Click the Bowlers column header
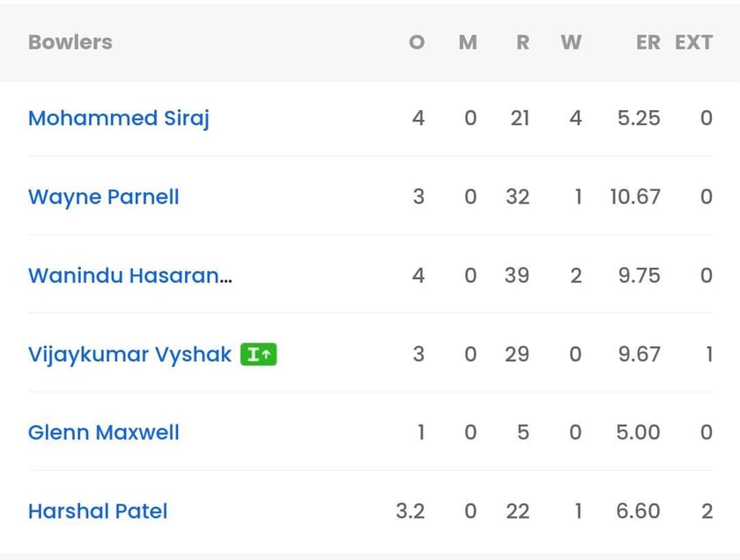The width and height of the screenshot is (740, 560). [70, 41]
